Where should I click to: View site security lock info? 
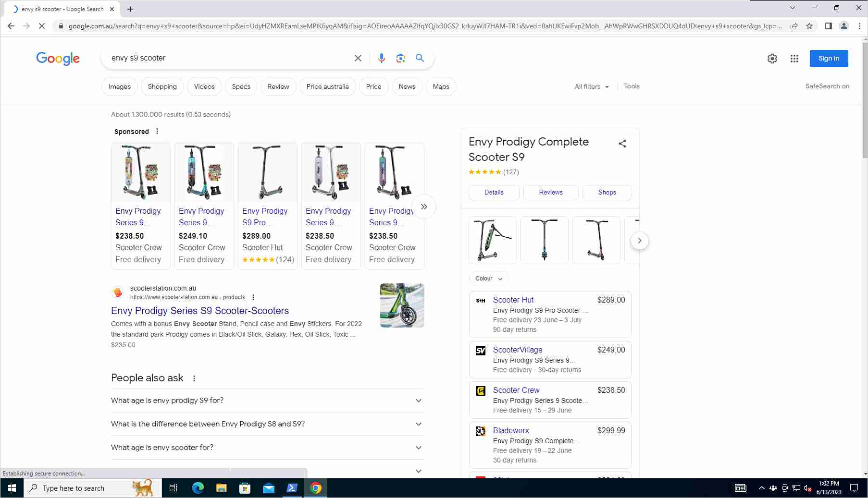point(61,26)
